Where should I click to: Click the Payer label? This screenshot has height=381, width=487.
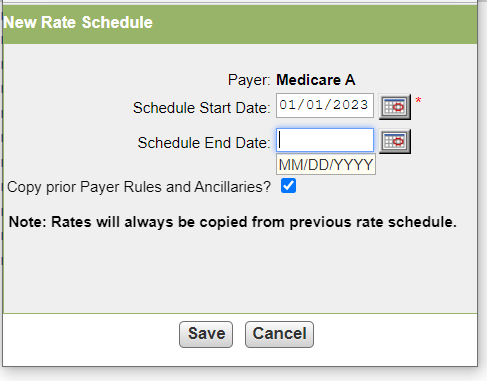pyautogui.click(x=249, y=80)
